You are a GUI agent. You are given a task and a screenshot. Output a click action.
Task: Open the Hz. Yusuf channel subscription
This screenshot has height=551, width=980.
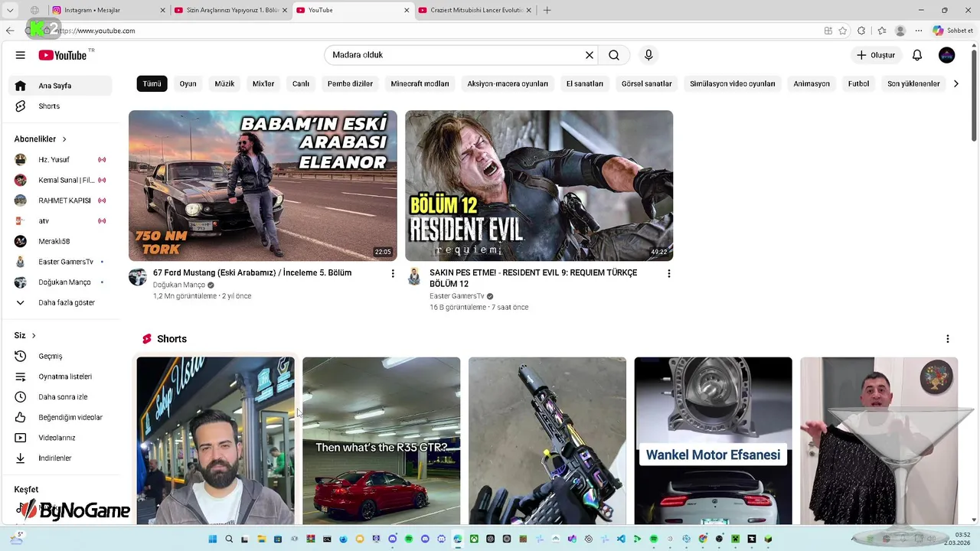tap(61, 159)
